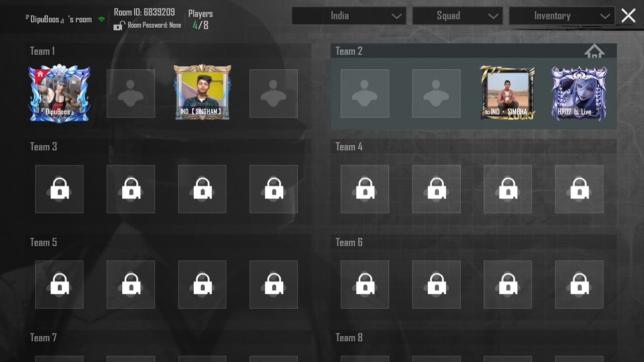Click the Room ID: 6839209 text
Screen dimensions: 644x362
point(144,12)
